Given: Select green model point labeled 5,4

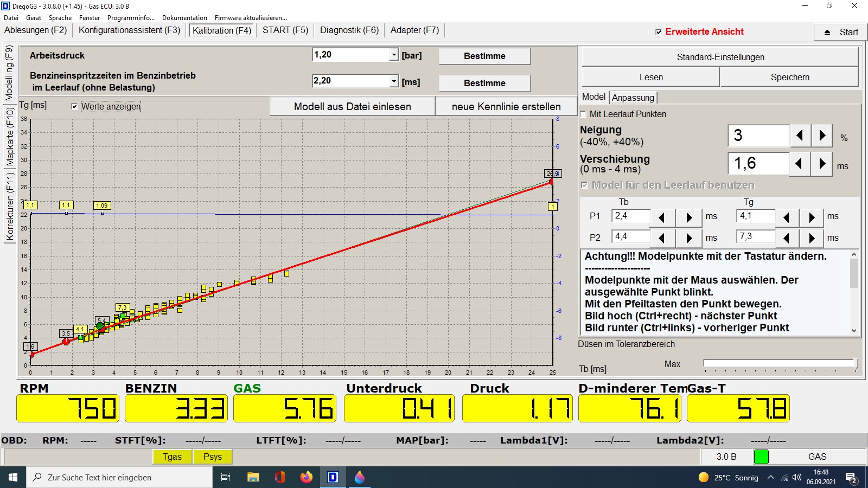Looking at the screenshot, I should 100,326.
